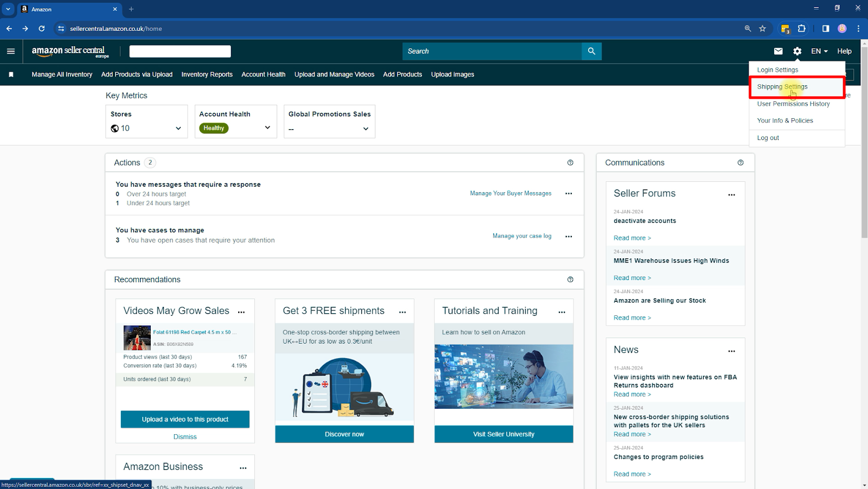Open options for News widget

click(732, 351)
